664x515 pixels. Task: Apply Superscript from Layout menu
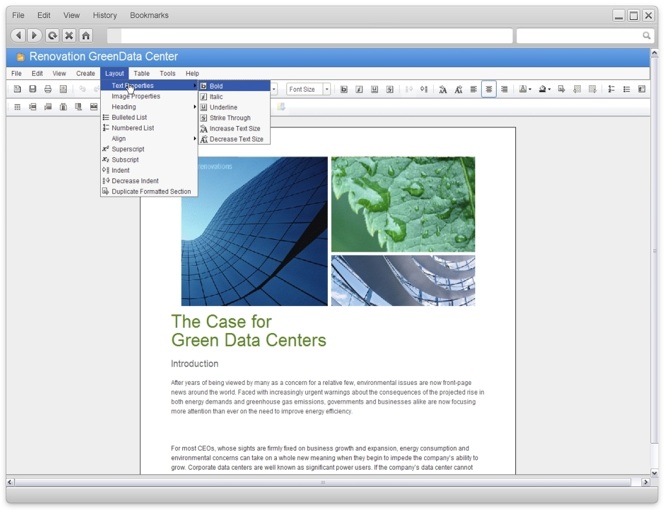coord(149,149)
